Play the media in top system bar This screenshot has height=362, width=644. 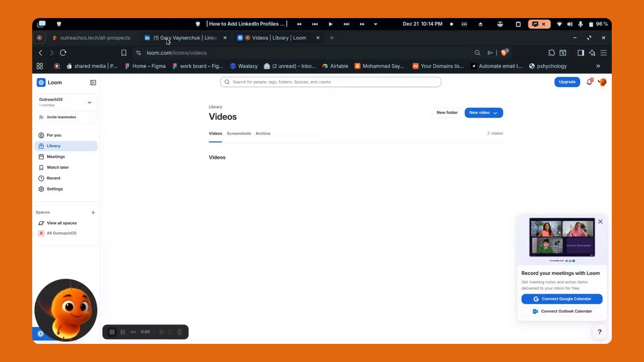[331, 24]
